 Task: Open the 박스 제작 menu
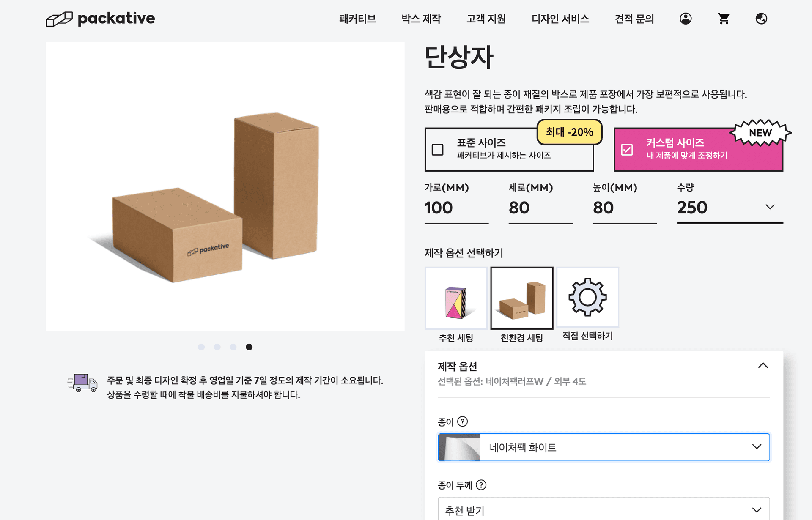point(421,19)
